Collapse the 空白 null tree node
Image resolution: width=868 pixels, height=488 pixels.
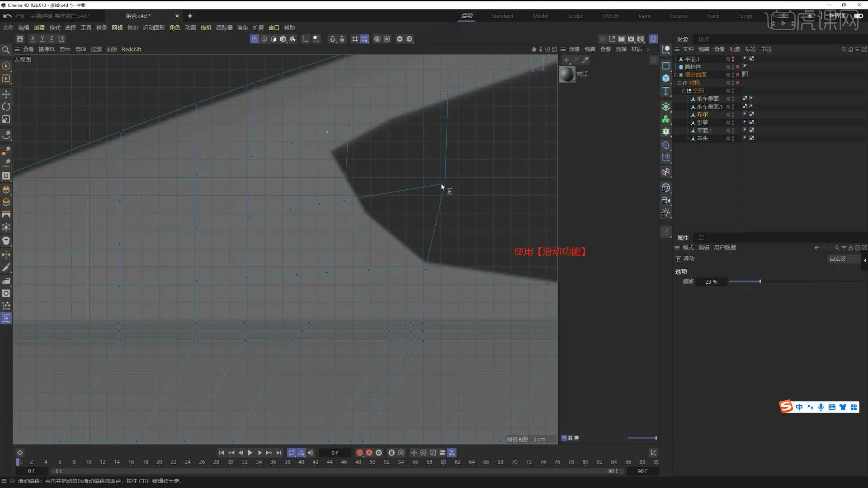click(684, 91)
